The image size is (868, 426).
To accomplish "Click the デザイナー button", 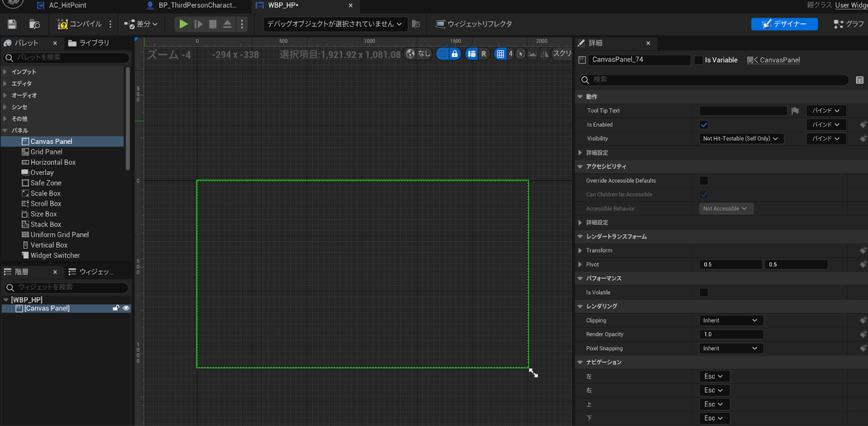I will click(784, 24).
